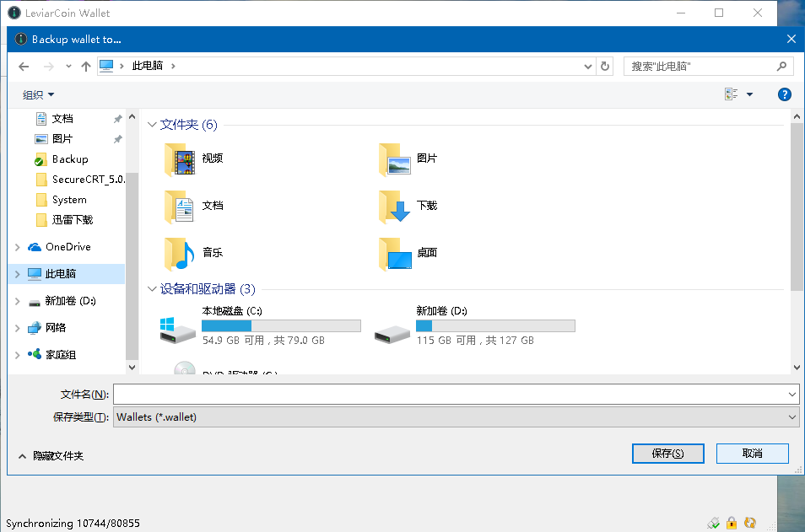Select the 图片 folder icon in the file list
This screenshot has height=532, width=805.
[x=394, y=159]
